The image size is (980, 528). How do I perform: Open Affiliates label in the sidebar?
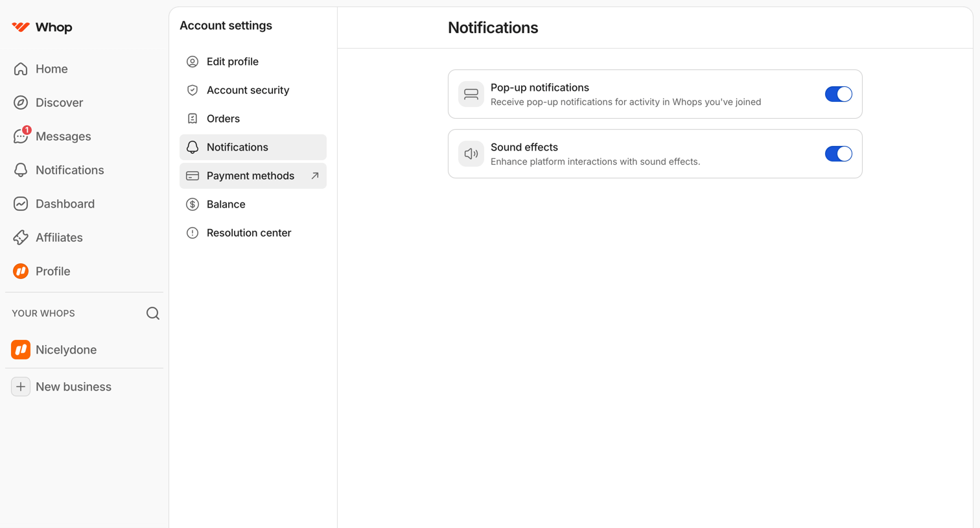[59, 237]
